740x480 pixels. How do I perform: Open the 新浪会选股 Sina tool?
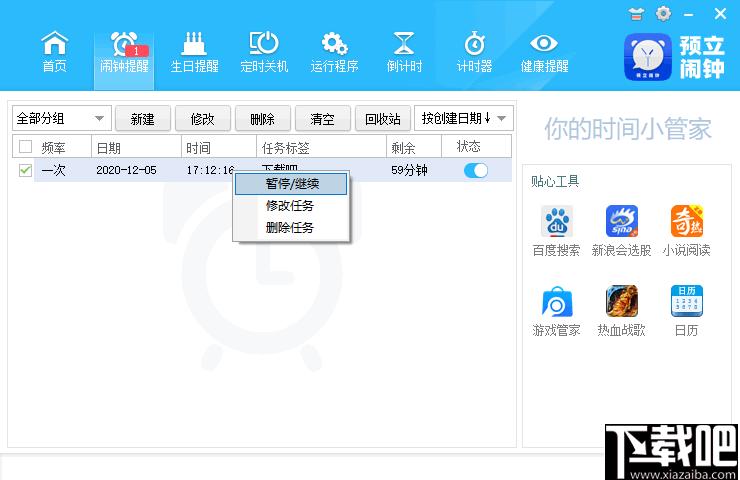coord(621,231)
